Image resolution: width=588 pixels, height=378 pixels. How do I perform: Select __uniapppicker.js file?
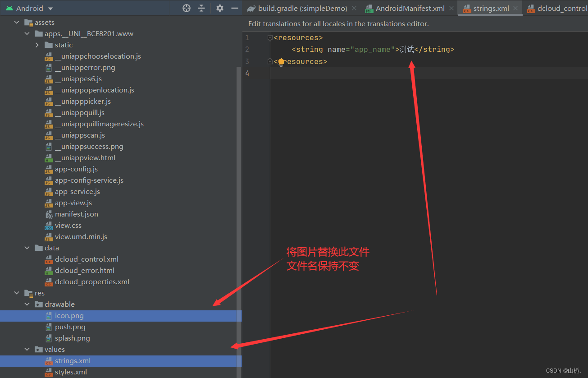(x=82, y=101)
